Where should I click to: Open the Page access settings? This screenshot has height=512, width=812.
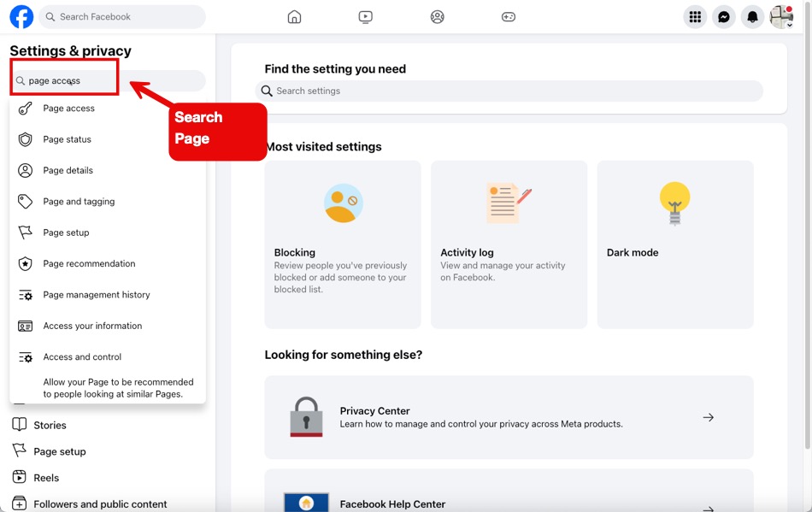point(67,108)
